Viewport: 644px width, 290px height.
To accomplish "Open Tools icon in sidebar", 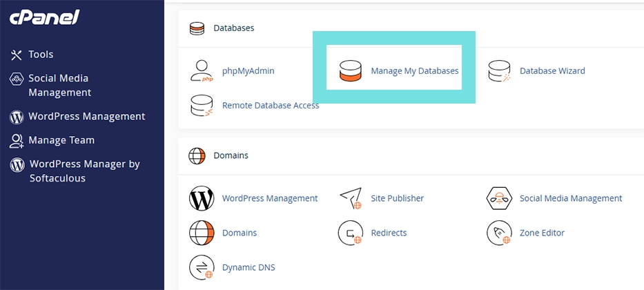I will pos(16,55).
